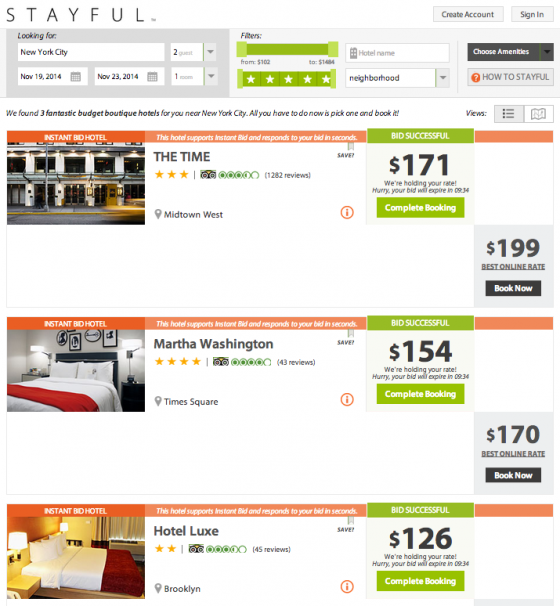Show info icon for Hotel Luxe
This screenshot has width=560, height=606.
point(347,587)
